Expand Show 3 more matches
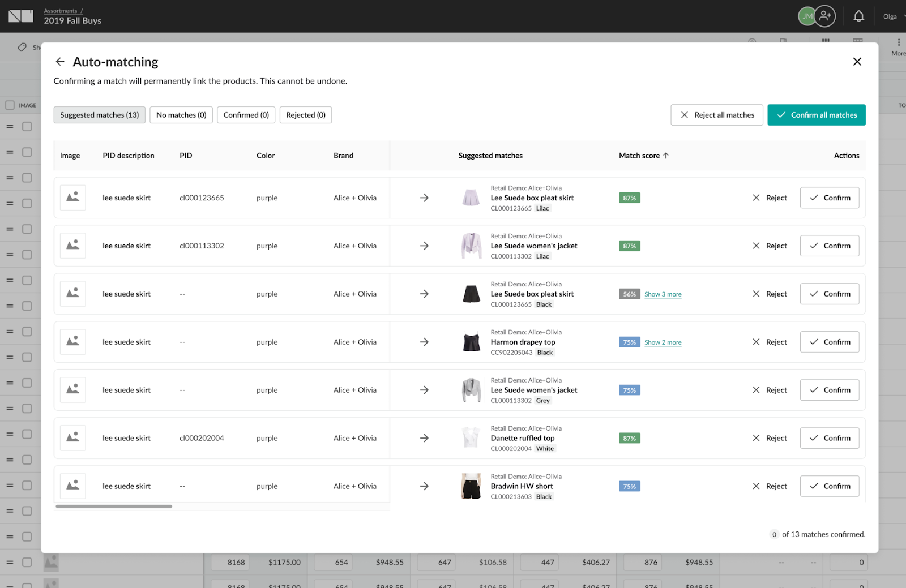906x588 pixels. pyautogui.click(x=663, y=294)
